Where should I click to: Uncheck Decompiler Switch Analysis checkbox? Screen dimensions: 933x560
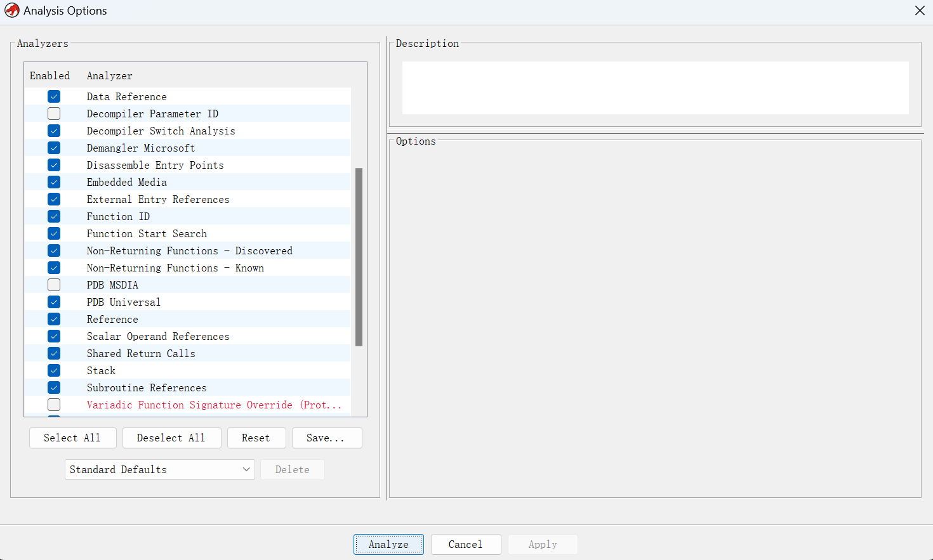tap(54, 131)
